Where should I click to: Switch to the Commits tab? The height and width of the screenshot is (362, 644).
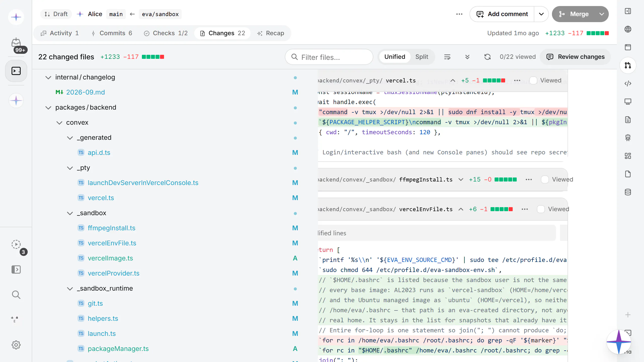(112, 33)
